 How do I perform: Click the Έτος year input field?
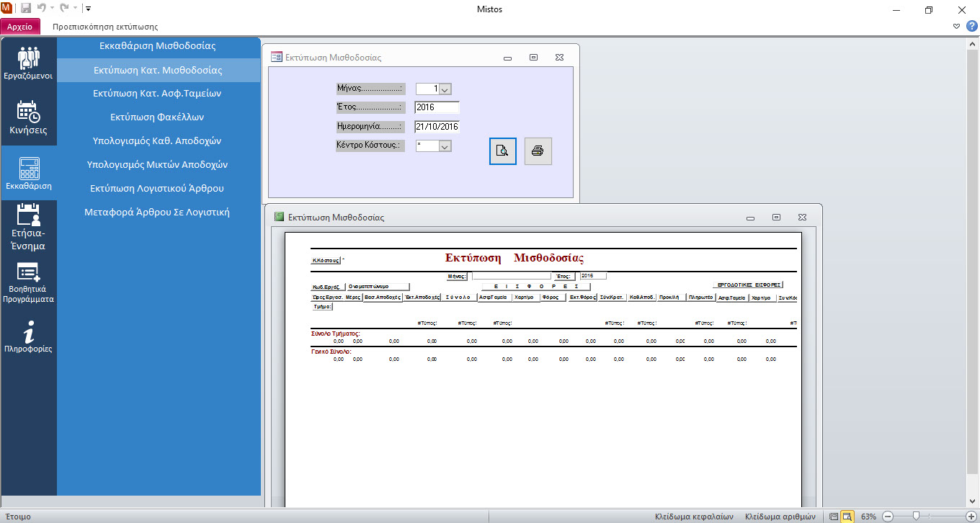tap(437, 108)
